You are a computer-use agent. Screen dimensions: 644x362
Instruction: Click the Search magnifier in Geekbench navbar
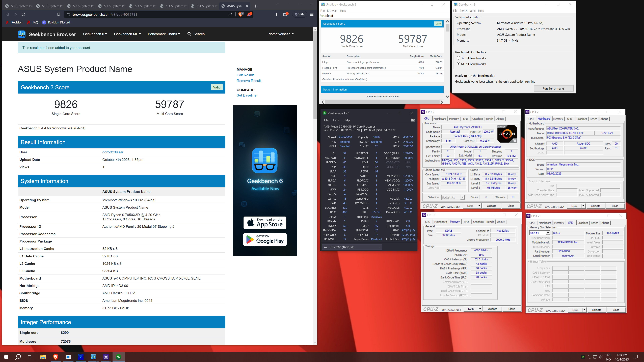pos(189,34)
